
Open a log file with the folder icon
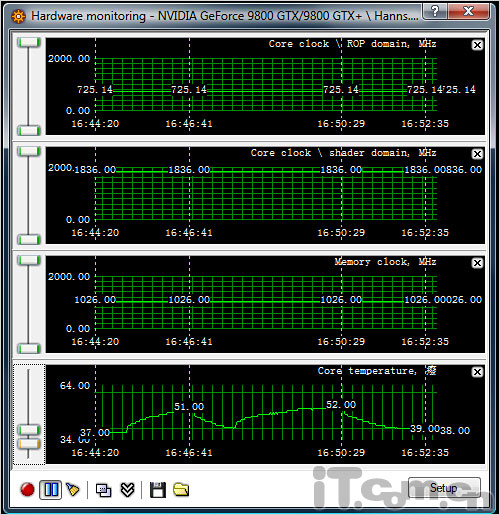coord(181,489)
